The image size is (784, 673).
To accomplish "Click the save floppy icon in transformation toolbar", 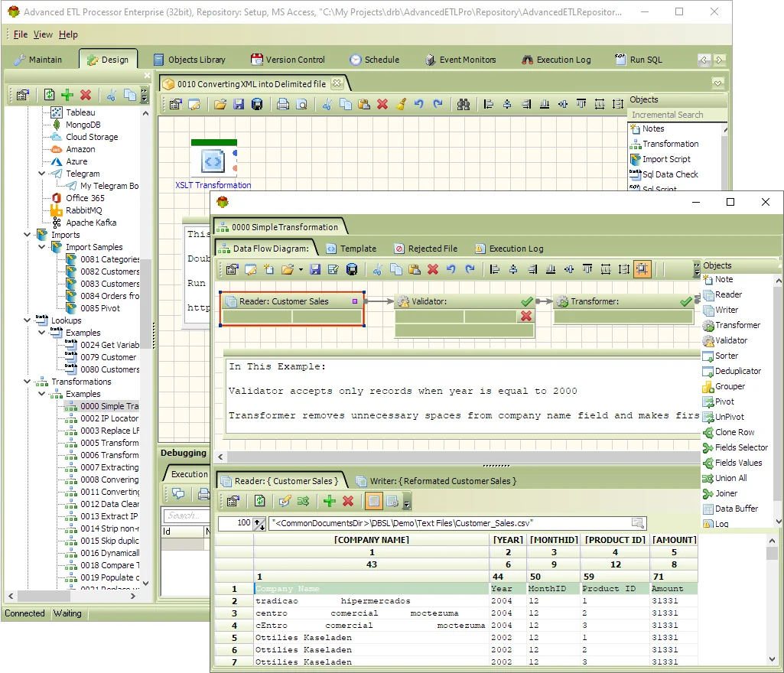I will tap(315, 269).
